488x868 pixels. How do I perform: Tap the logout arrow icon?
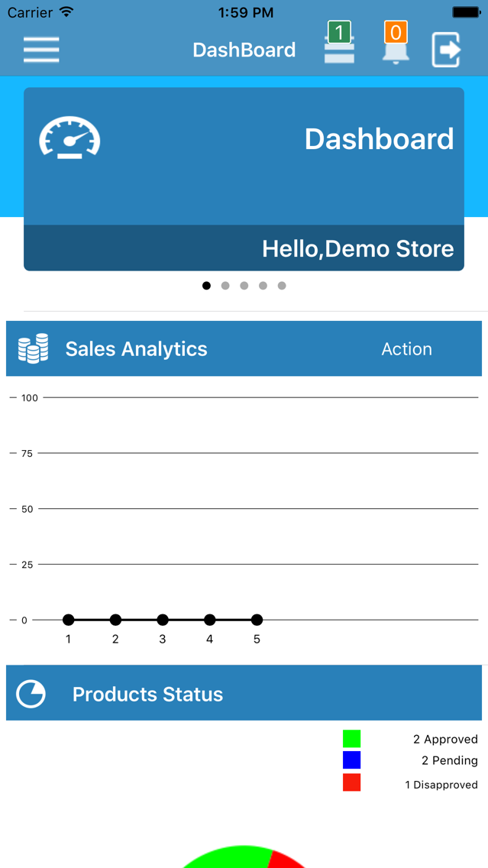tap(446, 50)
